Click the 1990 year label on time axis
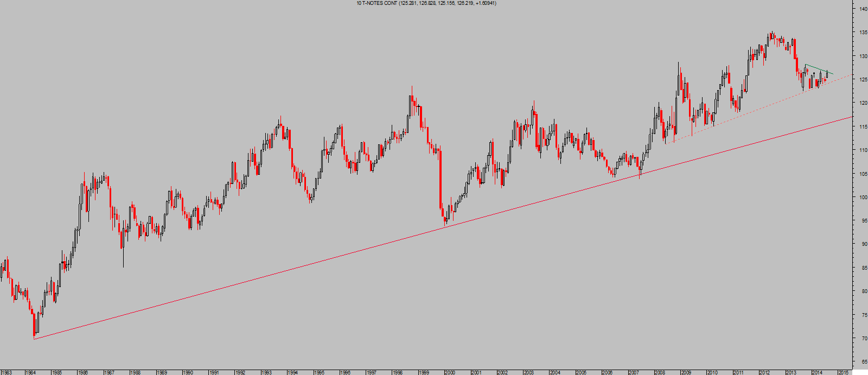868x375 pixels. pos(188,372)
